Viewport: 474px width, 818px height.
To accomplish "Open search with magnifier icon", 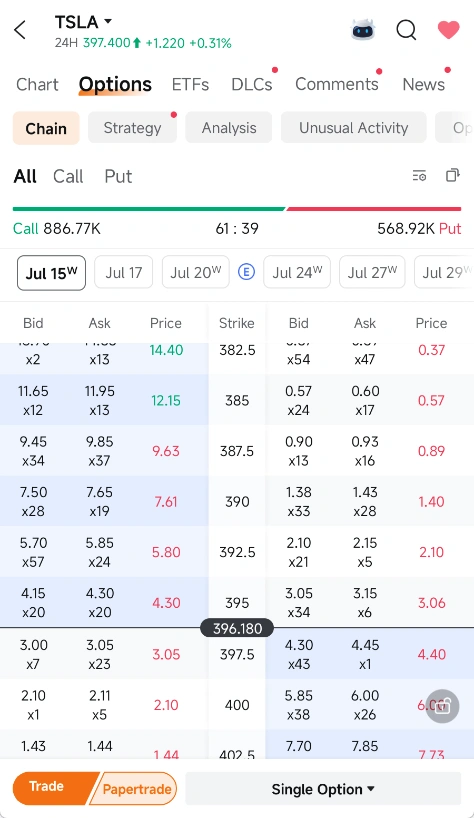I will 406,30.
